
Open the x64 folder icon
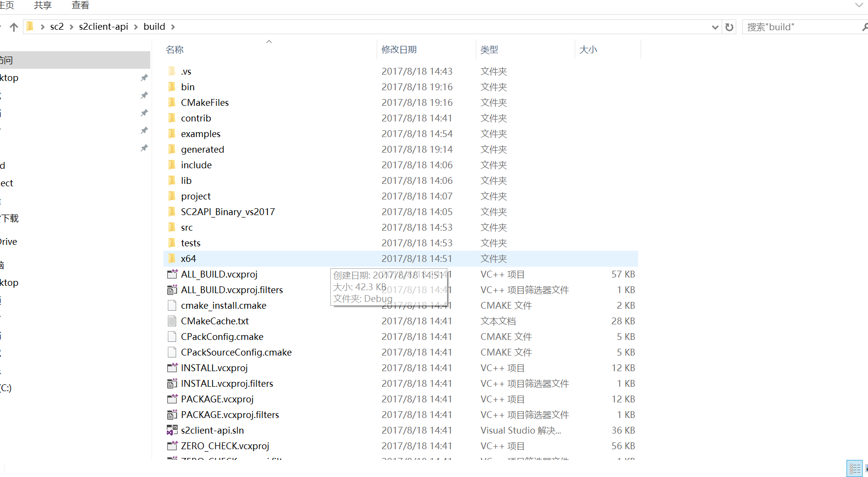pyautogui.click(x=172, y=258)
